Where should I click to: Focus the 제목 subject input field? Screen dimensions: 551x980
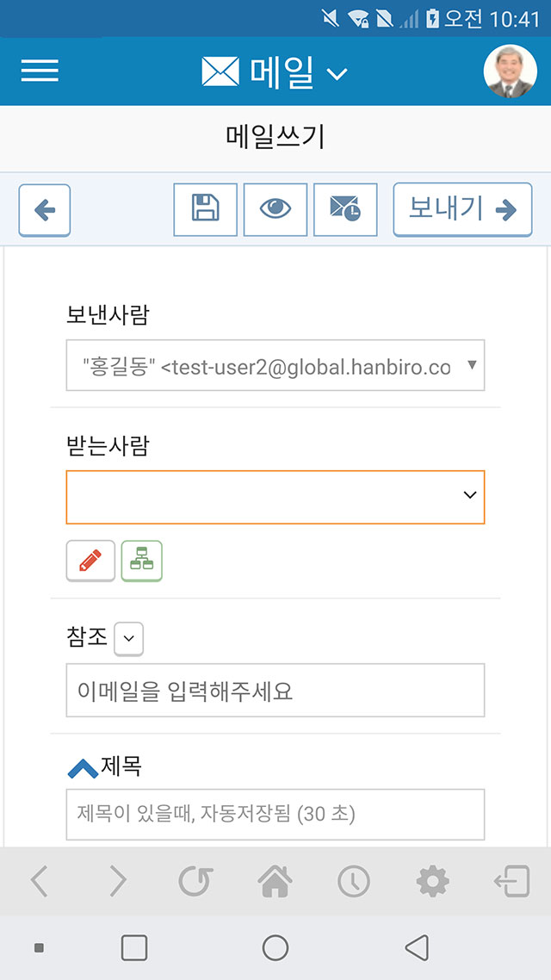pyautogui.click(x=275, y=815)
